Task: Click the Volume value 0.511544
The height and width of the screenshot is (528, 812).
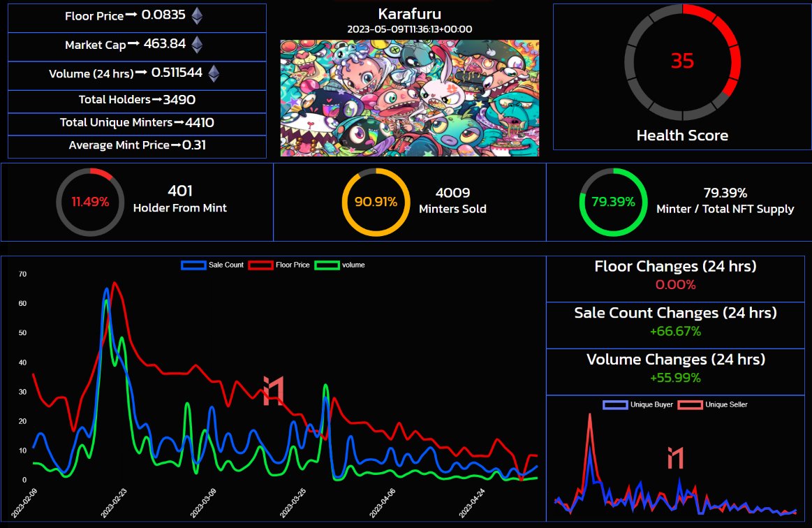Action: (x=177, y=73)
